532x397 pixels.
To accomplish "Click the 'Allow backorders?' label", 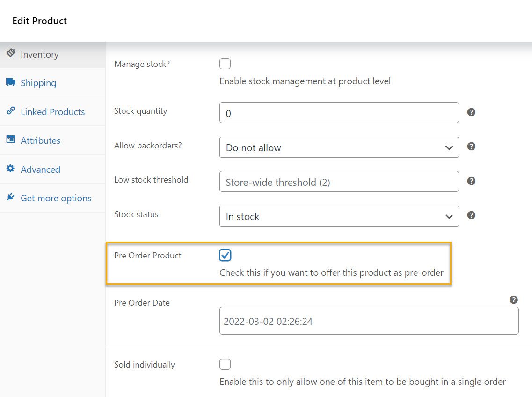I will tap(148, 146).
